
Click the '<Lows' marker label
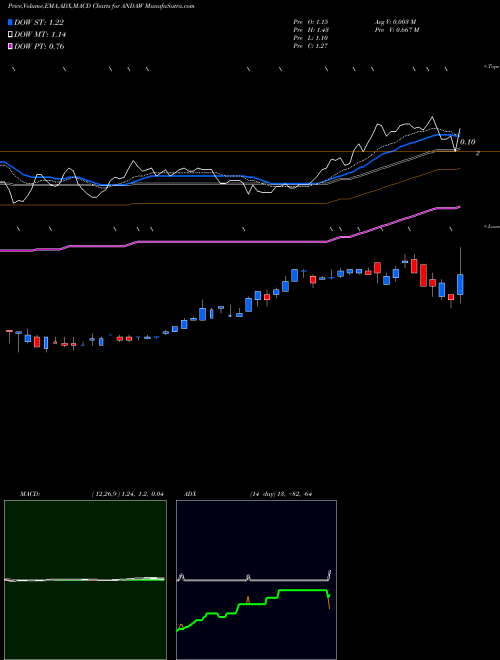pyautogui.click(x=491, y=226)
